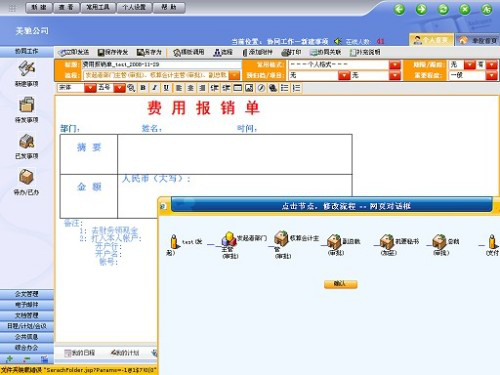Viewport: 500px width, 375px height.
Task: Expand the 五号 font size dropdown
Action: pyautogui.click(x=119, y=88)
